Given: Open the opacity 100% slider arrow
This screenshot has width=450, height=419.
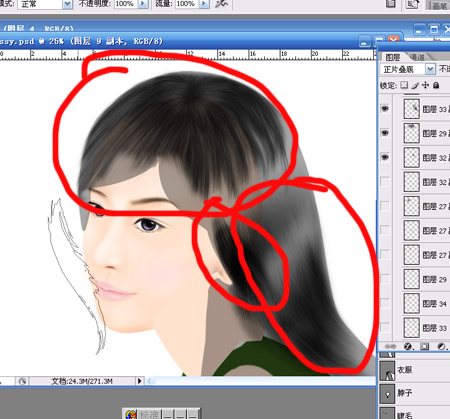Looking at the screenshot, I should [143, 4].
